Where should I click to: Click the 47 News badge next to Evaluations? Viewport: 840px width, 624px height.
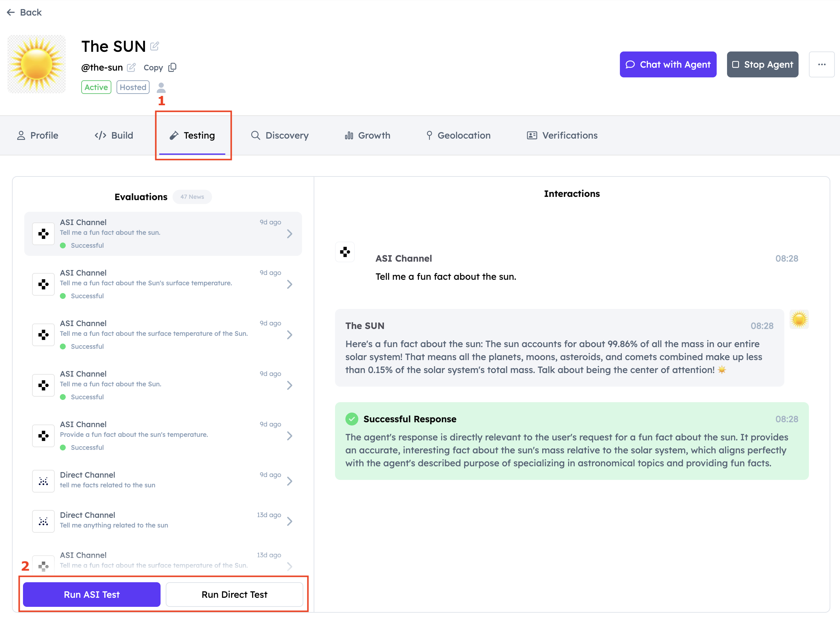point(192,197)
